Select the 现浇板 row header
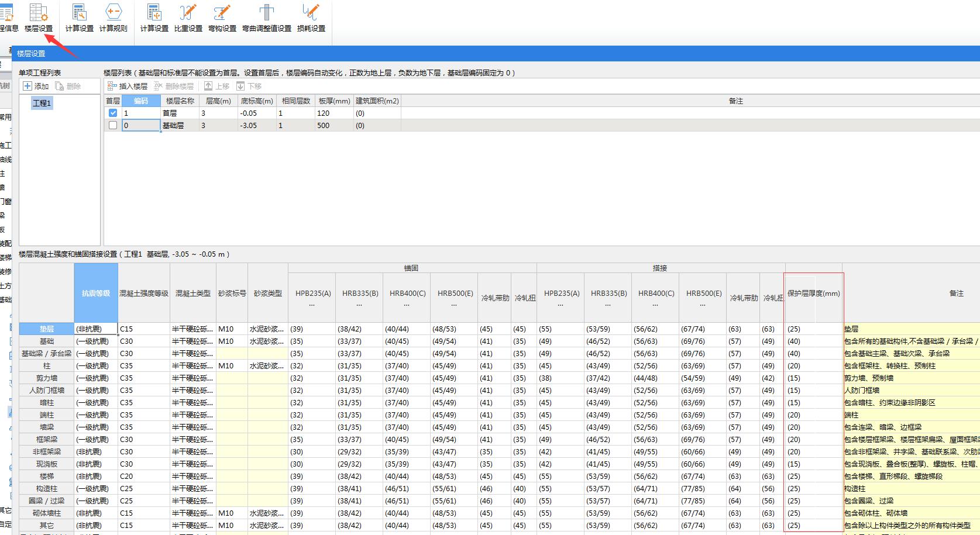 47,464
